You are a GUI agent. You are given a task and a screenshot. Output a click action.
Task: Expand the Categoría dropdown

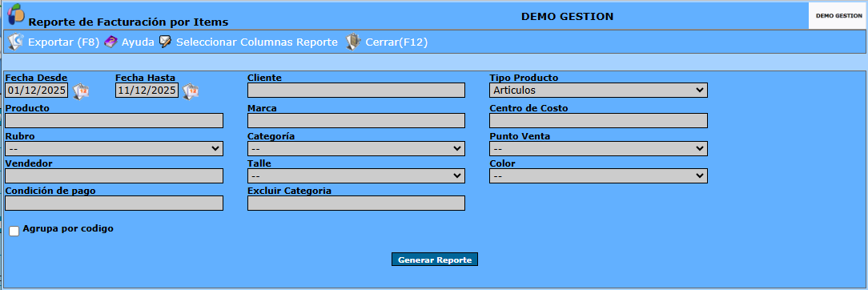[x=356, y=148]
